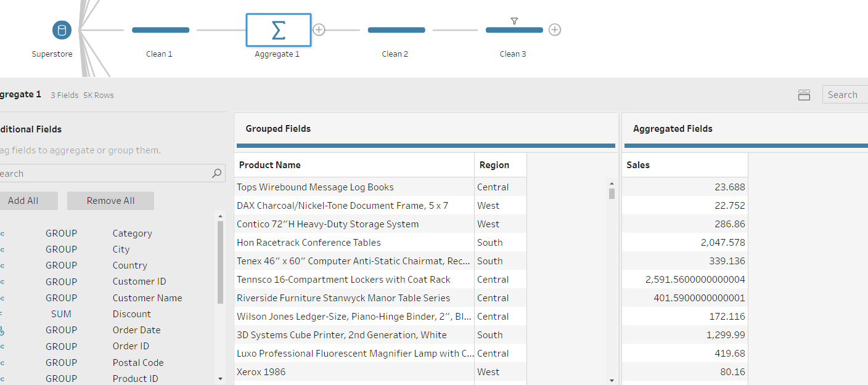Screen dimensions: 868x385
Task: Click the sigma icon on Aggregate 1 step
Action: pos(278,30)
